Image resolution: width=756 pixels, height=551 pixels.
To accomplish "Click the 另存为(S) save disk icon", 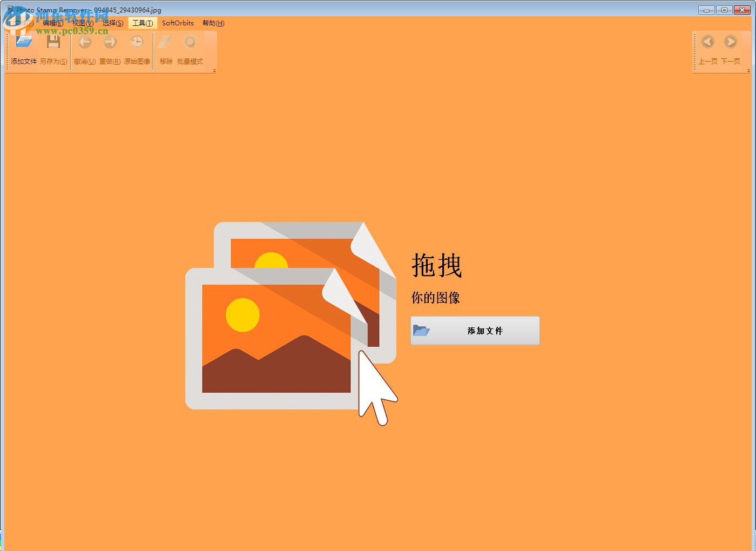I will pos(53,42).
